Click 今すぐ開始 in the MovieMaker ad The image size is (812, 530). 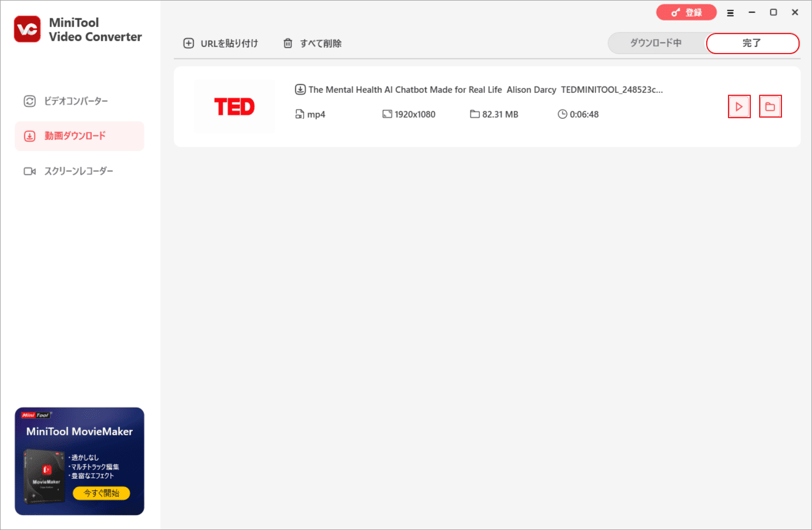click(x=102, y=493)
